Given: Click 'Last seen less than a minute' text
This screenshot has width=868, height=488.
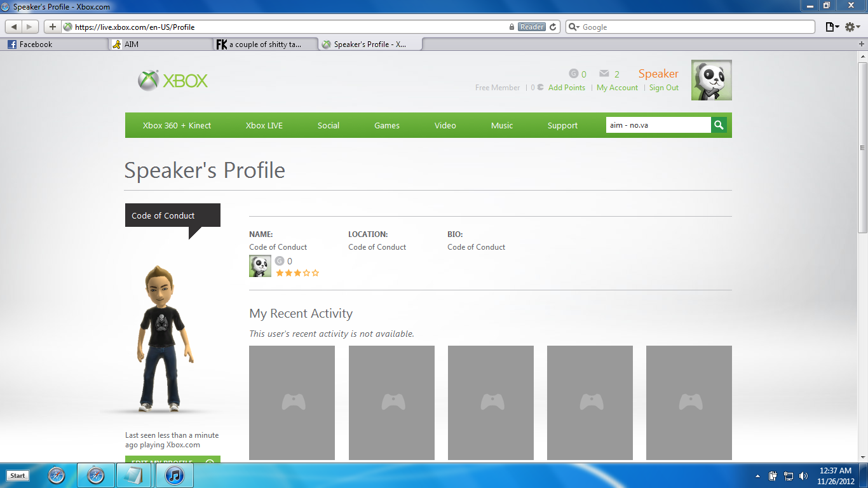Looking at the screenshot, I should coord(172,435).
